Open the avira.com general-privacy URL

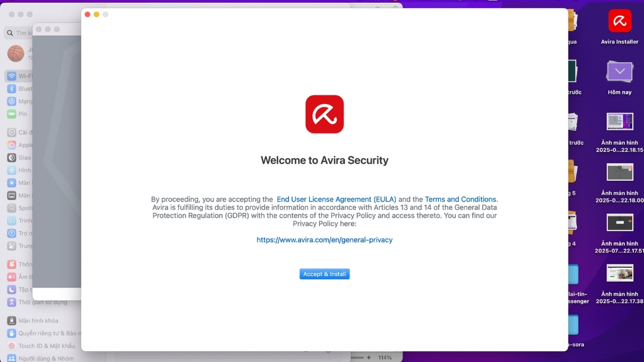tap(325, 240)
